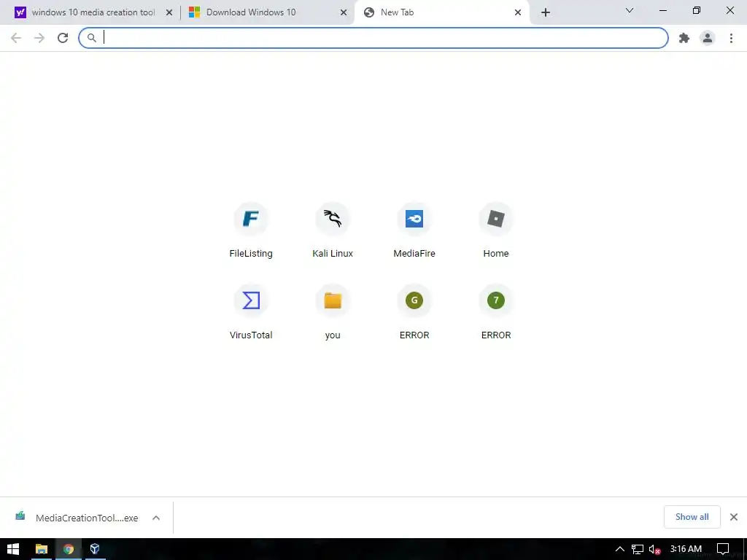747x560 pixels.
Task: Close the windows 10 media creation tool tab
Action: 169,13
